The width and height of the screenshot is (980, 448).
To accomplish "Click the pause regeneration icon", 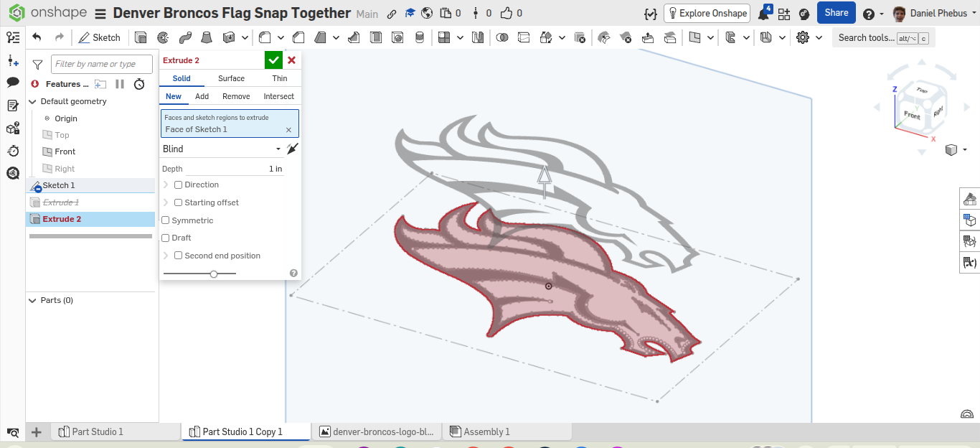I will click(120, 84).
